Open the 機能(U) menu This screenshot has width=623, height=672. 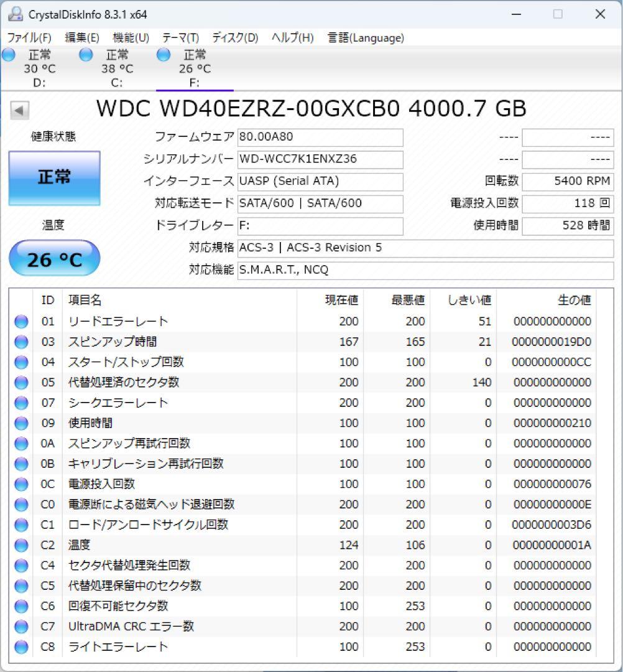pos(131,38)
